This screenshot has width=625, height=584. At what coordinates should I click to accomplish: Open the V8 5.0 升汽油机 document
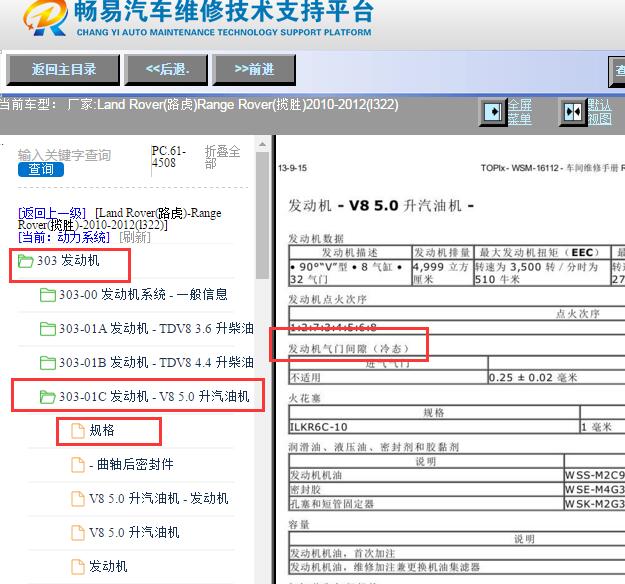click(x=134, y=532)
